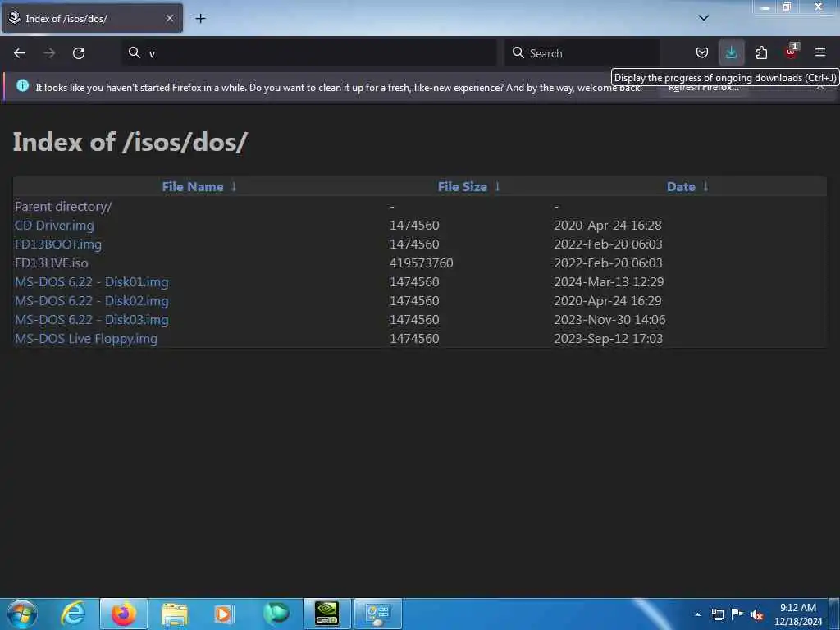Click the date 2020-Apr-24 16:28
The height and width of the screenshot is (630, 840).
point(608,225)
